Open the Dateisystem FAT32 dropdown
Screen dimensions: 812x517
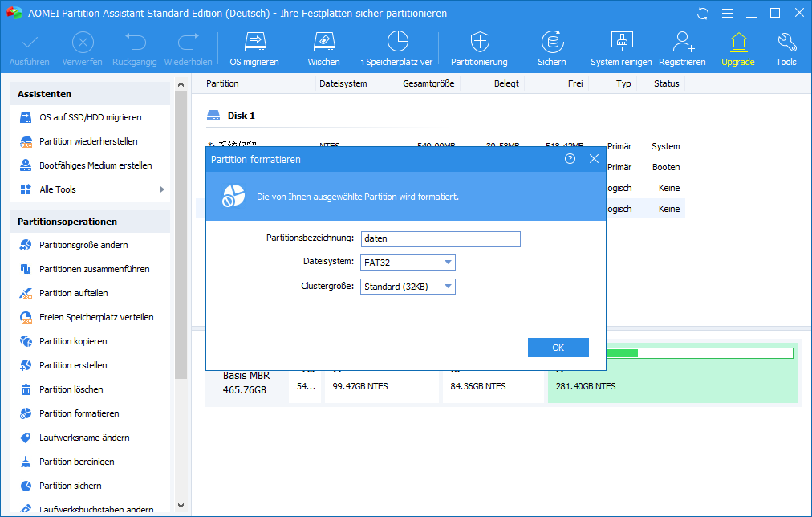[408, 263]
